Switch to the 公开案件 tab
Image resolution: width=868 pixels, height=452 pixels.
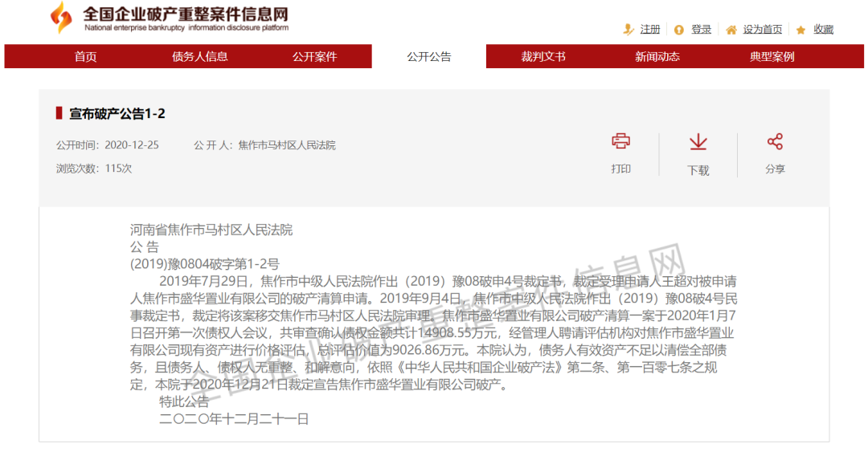click(314, 56)
